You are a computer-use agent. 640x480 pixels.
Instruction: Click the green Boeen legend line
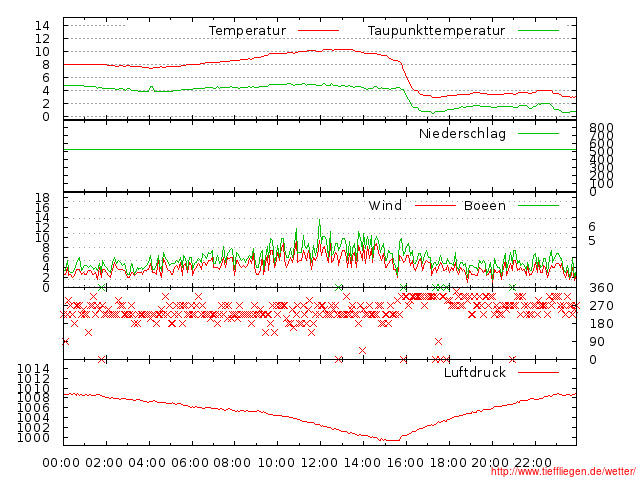[x=538, y=205]
